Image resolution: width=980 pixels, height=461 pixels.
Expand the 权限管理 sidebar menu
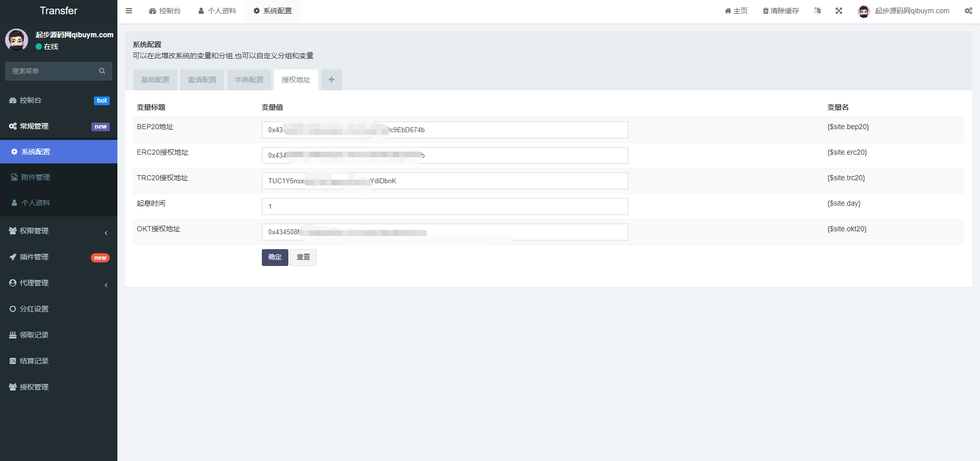coord(58,231)
